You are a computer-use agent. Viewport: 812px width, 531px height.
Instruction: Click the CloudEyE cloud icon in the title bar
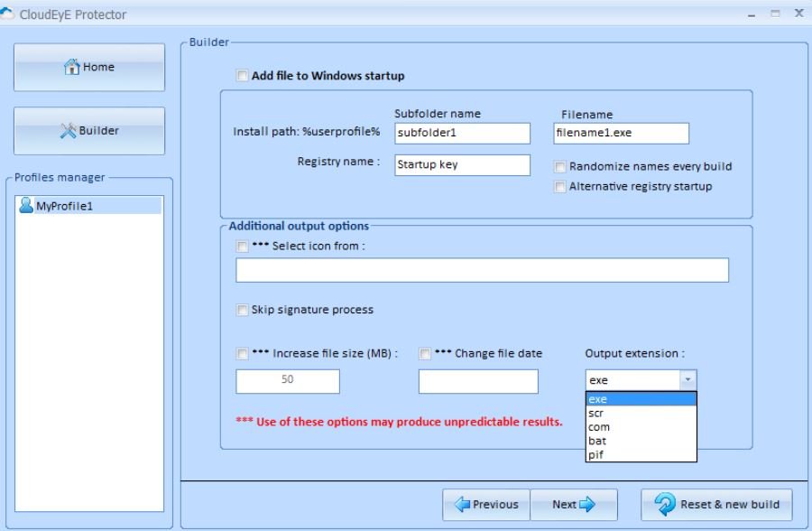coord(6,14)
